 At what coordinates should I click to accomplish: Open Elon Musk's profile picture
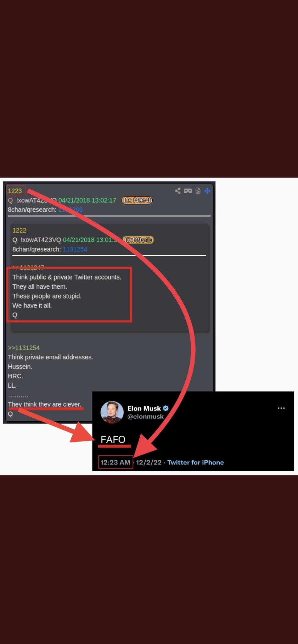coord(112,412)
